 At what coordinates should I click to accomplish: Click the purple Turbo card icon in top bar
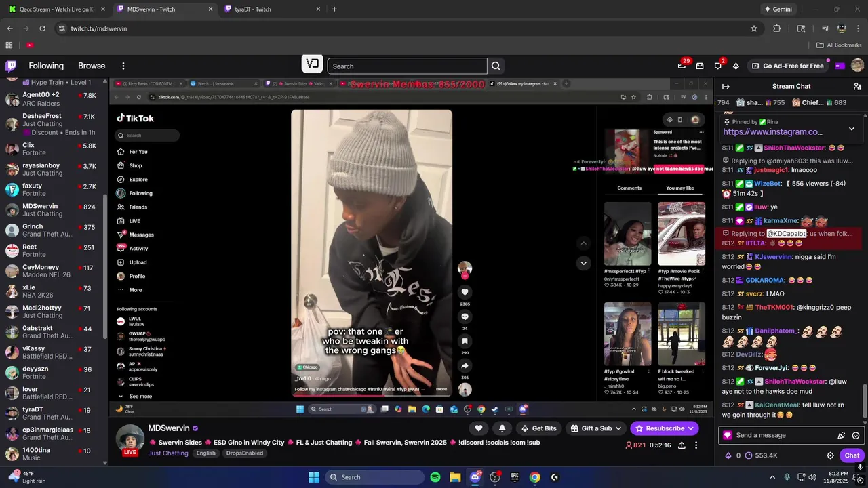point(840,66)
